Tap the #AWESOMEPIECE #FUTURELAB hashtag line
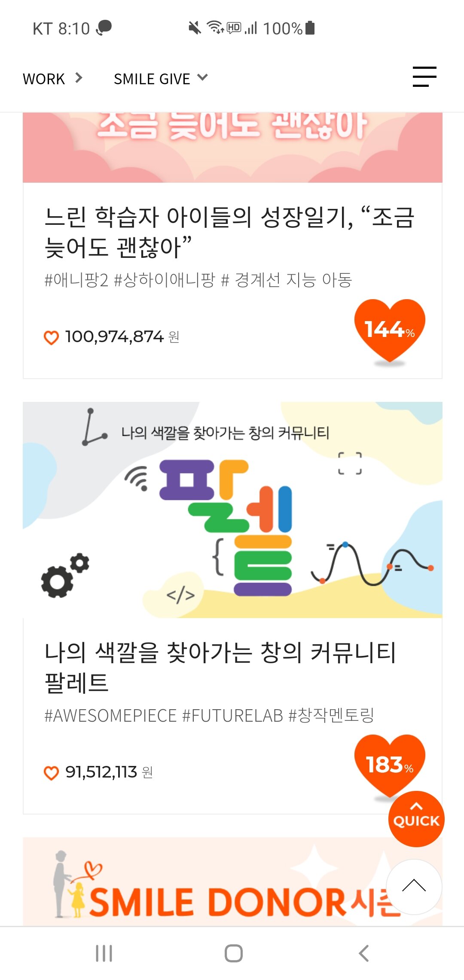464x980 pixels. 209,716
